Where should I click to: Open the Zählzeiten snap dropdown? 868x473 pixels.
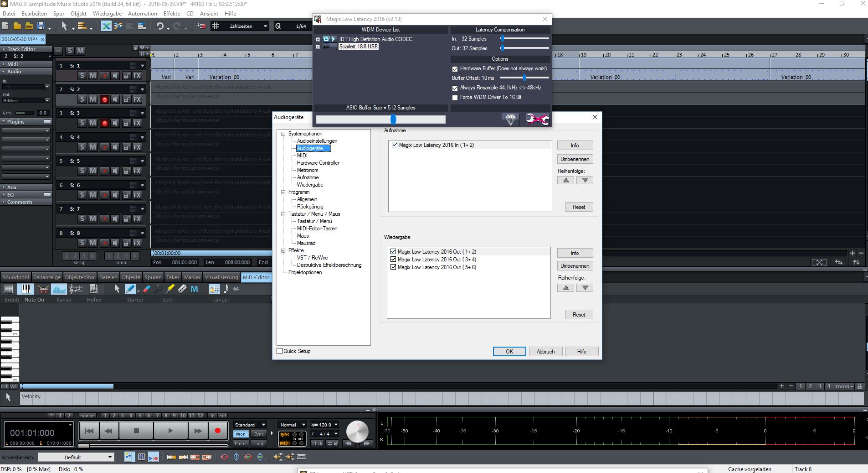(265, 26)
